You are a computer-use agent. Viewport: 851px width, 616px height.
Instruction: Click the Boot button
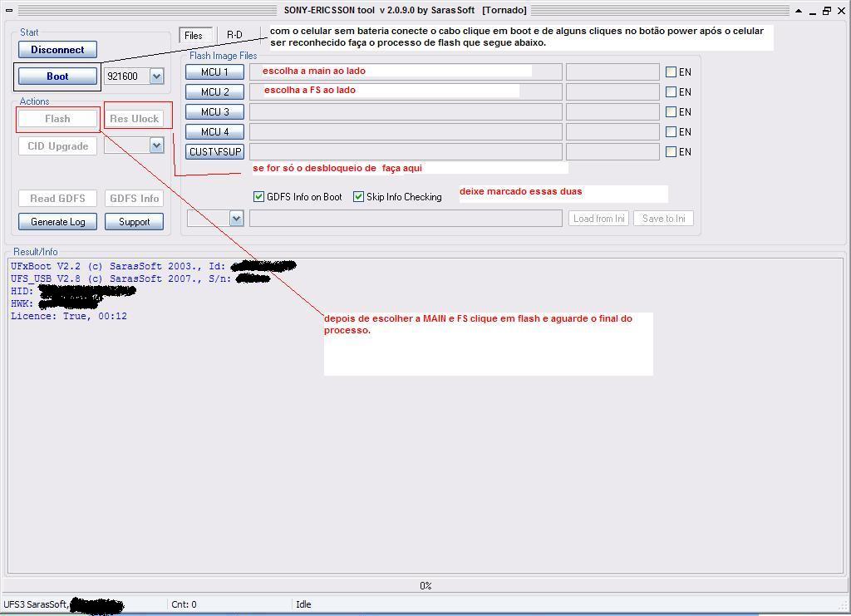click(57, 76)
